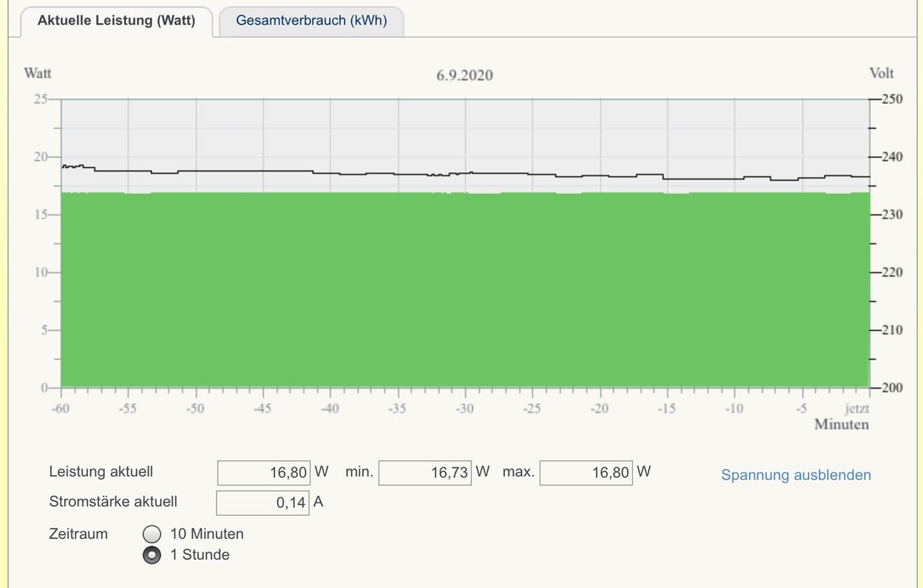923x588 pixels.
Task: Click the Leistung aktuell value field
Action: point(264,473)
